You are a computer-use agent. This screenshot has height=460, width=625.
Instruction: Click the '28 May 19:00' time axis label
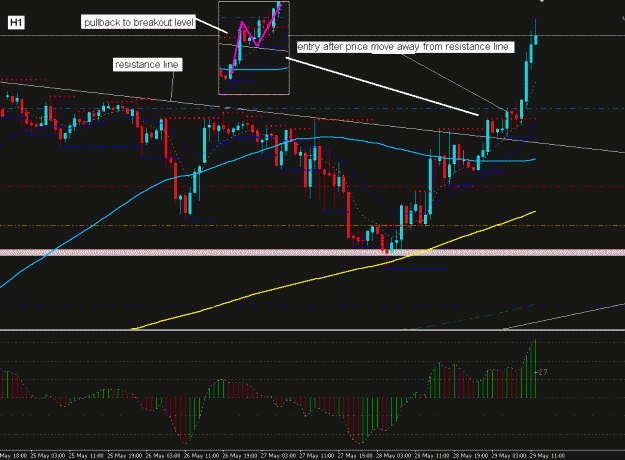[x=471, y=456]
